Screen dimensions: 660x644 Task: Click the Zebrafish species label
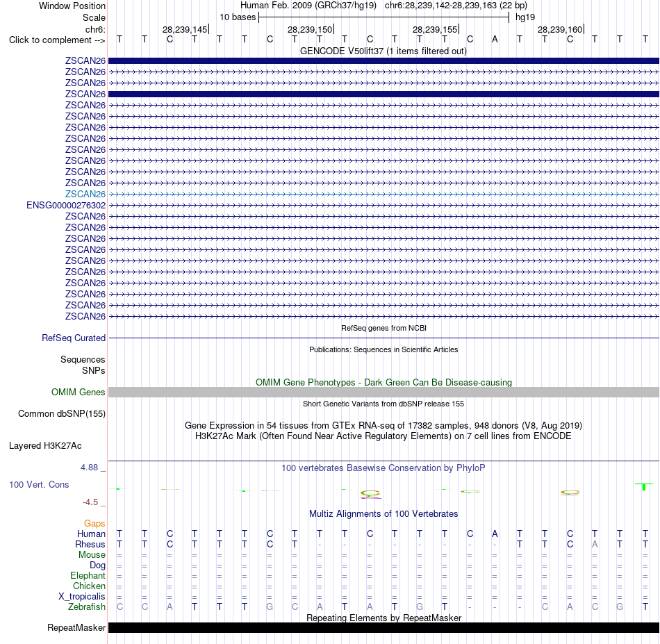(87, 607)
